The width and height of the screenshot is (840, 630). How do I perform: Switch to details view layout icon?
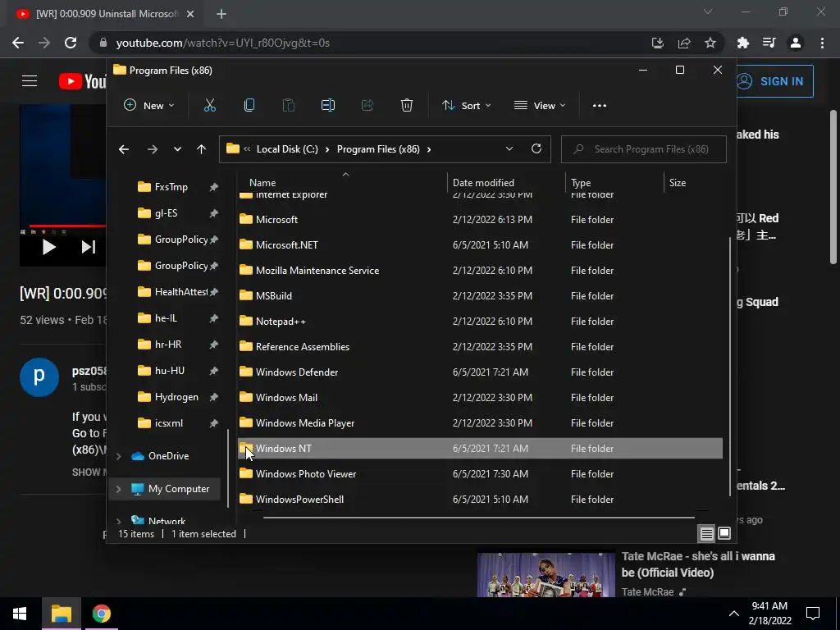click(x=706, y=533)
